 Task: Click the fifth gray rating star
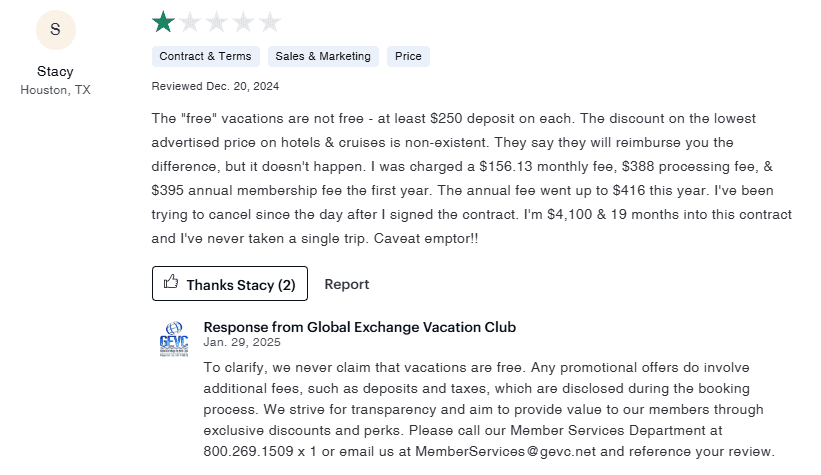click(x=271, y=21)
